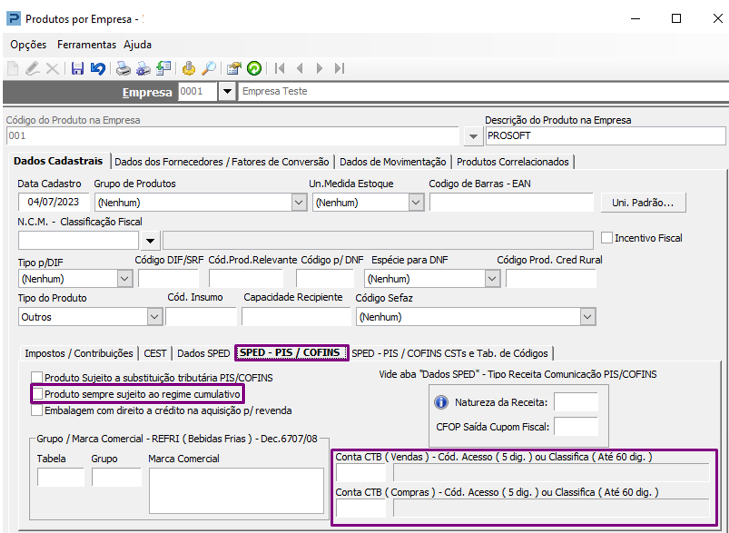Click the REFRI Grupo input field
The height and width of the screenshot is (533, 729).
tap(117, 478)
